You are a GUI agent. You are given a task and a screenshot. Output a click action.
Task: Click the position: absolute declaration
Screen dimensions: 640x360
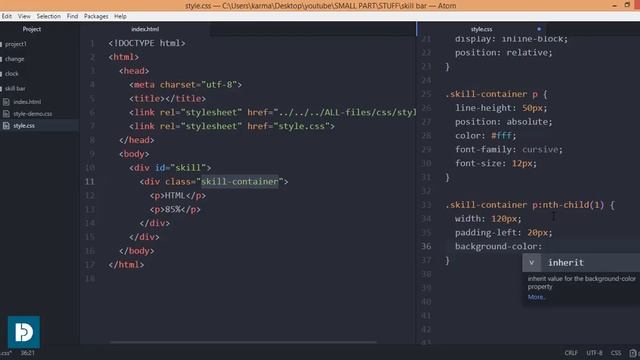click(503, 122)
